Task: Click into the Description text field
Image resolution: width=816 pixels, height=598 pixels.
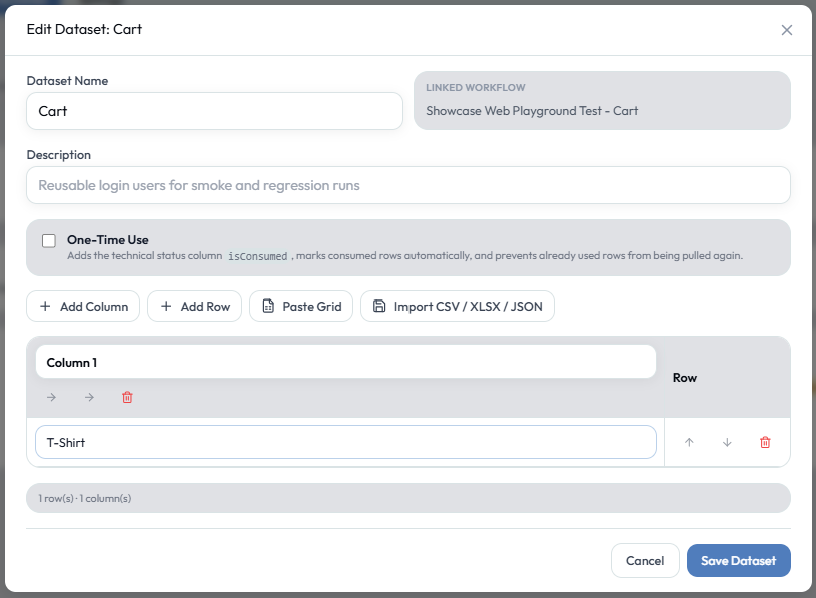Action: 409,185
